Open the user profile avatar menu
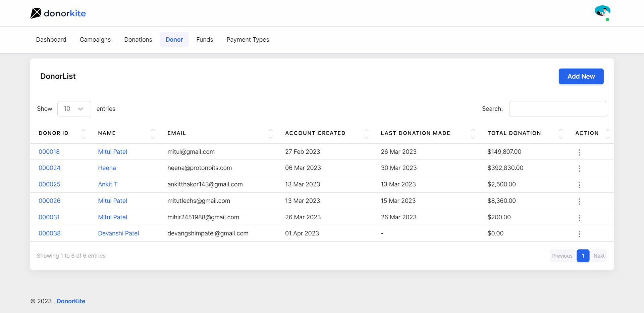Screen dimensions: 644x313 (602, 12)
